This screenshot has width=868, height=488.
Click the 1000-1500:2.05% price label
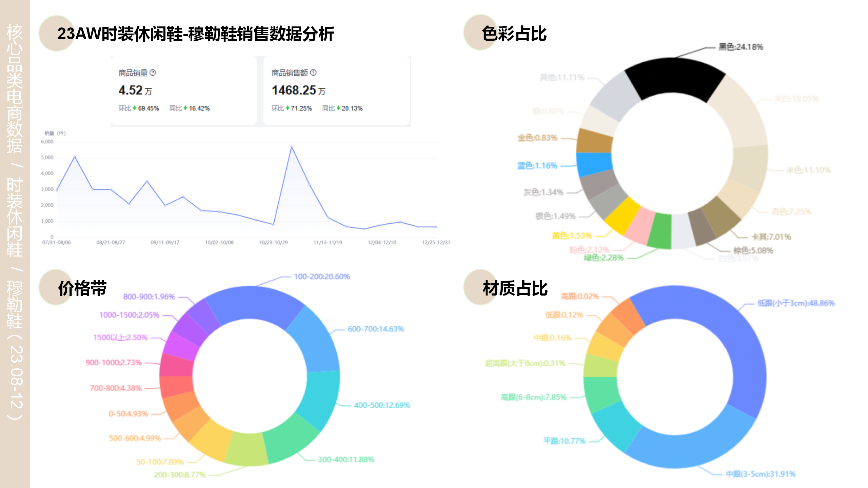pos(129,315)
